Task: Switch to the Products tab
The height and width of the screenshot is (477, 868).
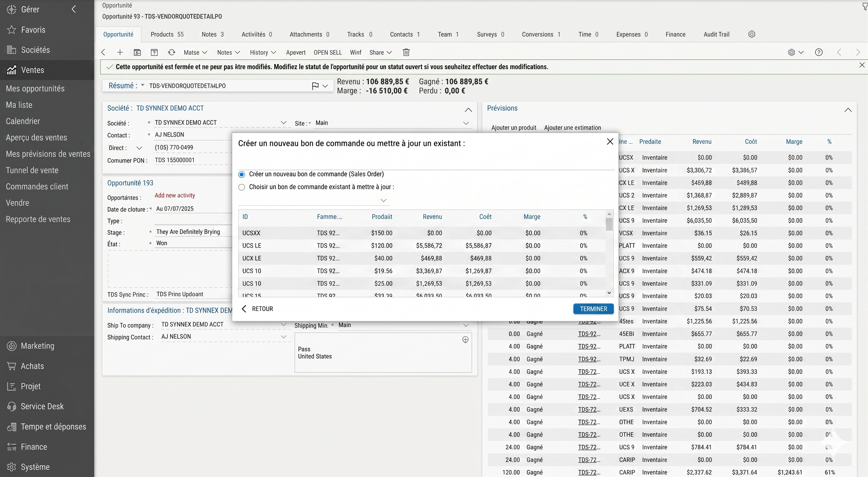Action: [167, 34]
